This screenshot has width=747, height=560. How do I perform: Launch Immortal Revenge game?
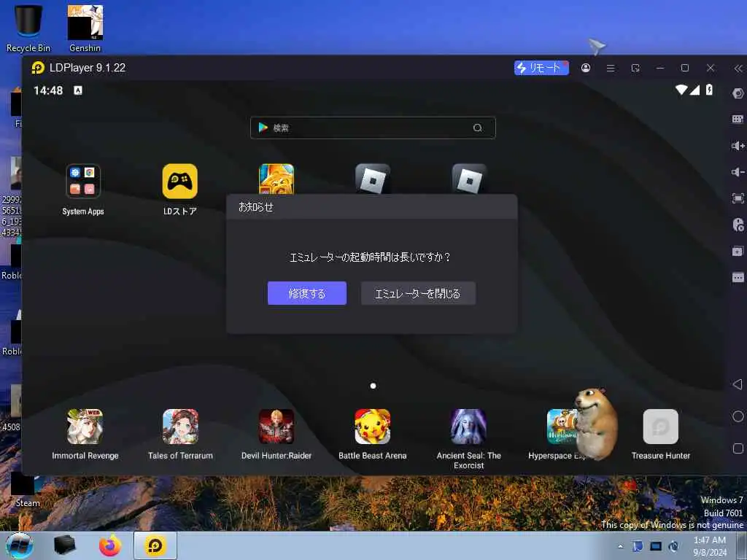(85, 427)
